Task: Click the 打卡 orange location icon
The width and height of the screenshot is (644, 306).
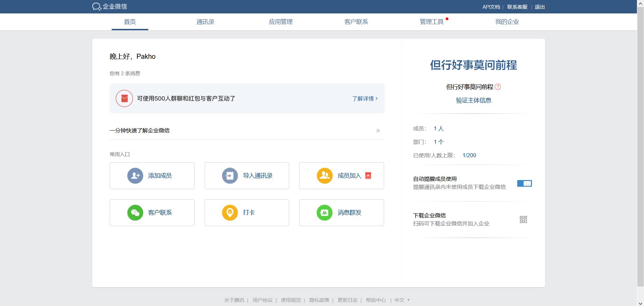Action: pos(230,213)
